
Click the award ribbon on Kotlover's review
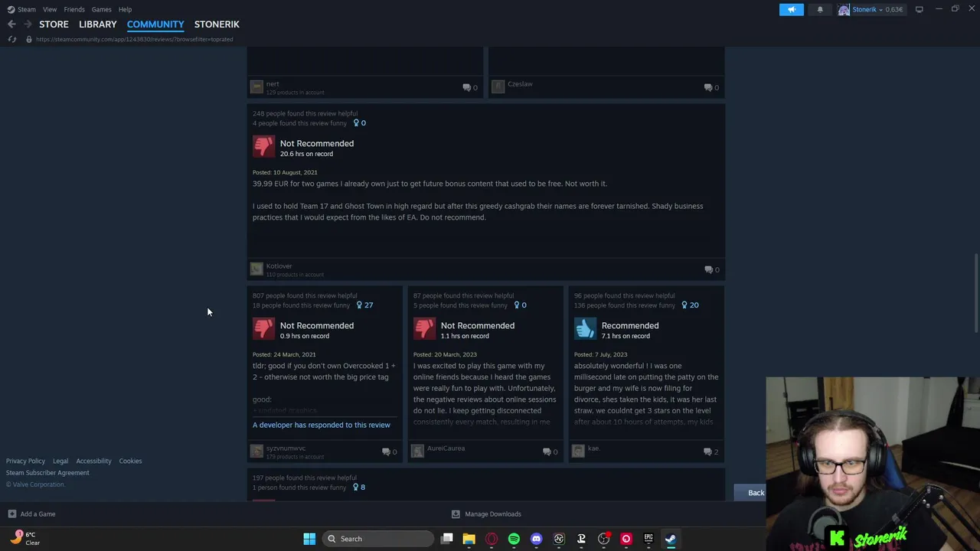359,122
